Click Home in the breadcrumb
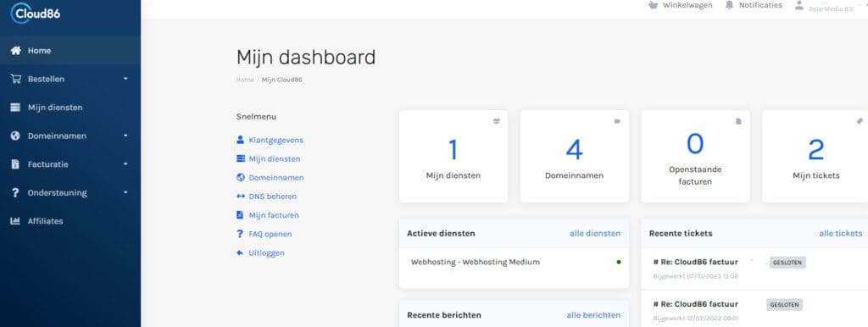The width and height of the screenshot is (868, 327). [x=245, y=80]
